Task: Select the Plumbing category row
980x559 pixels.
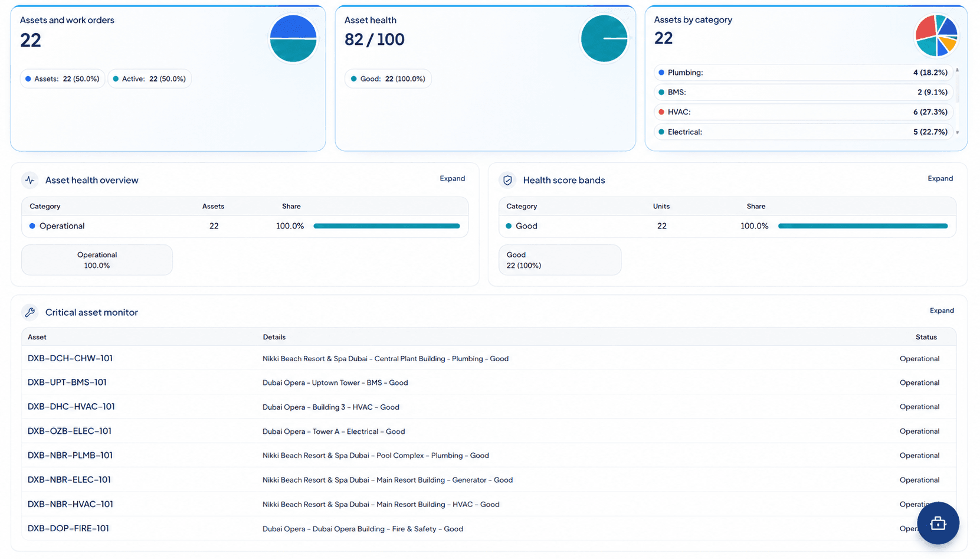Action: coord(802,73)
